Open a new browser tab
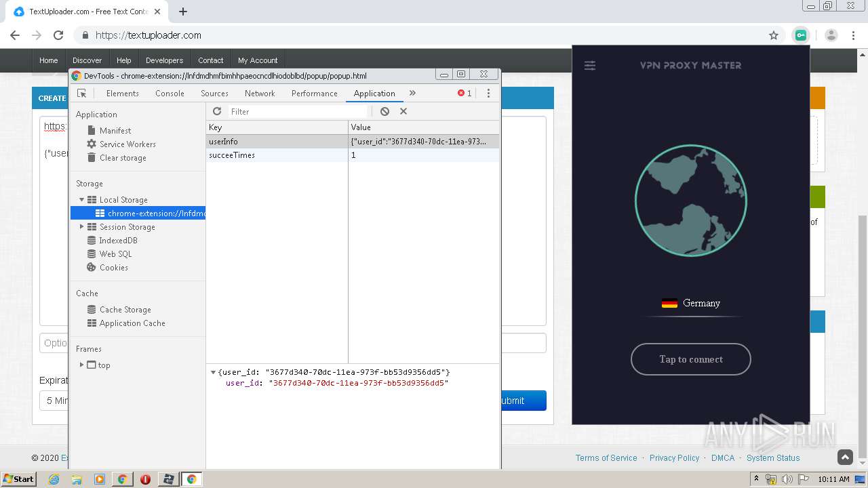Screen dimensions: 868x488 pos(182,12)
